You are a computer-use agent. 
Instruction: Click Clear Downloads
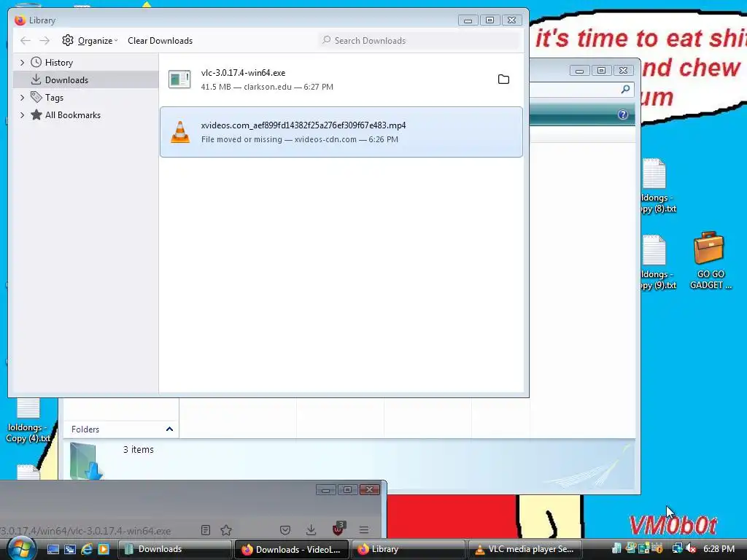[160, 41]
